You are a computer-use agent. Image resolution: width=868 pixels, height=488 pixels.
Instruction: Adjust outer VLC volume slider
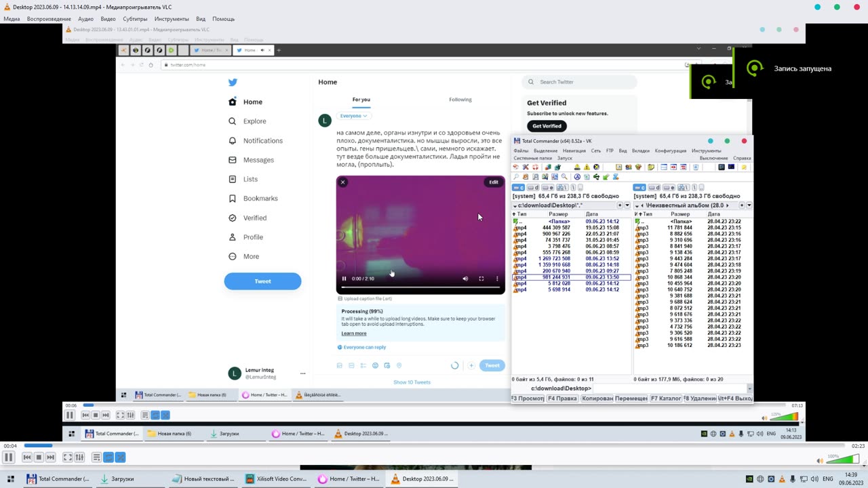coord(842,460)
